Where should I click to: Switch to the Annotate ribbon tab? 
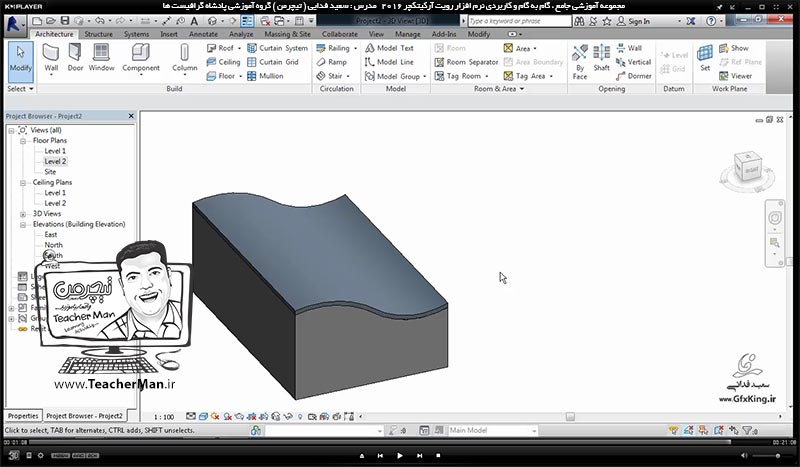click(x=203, y=34)
